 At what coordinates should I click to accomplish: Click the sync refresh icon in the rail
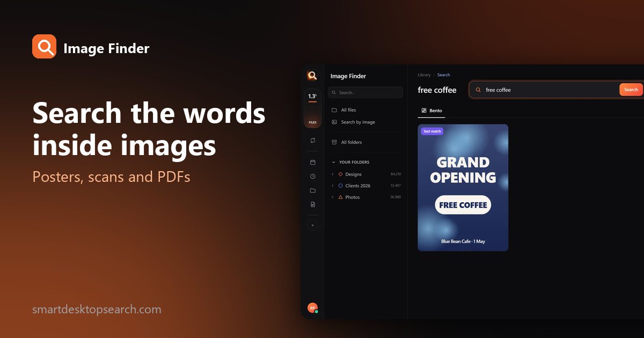(313, 141)
